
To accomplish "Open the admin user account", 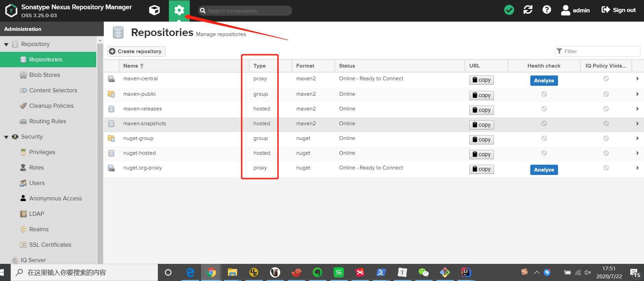I will [x=575, y=10].
